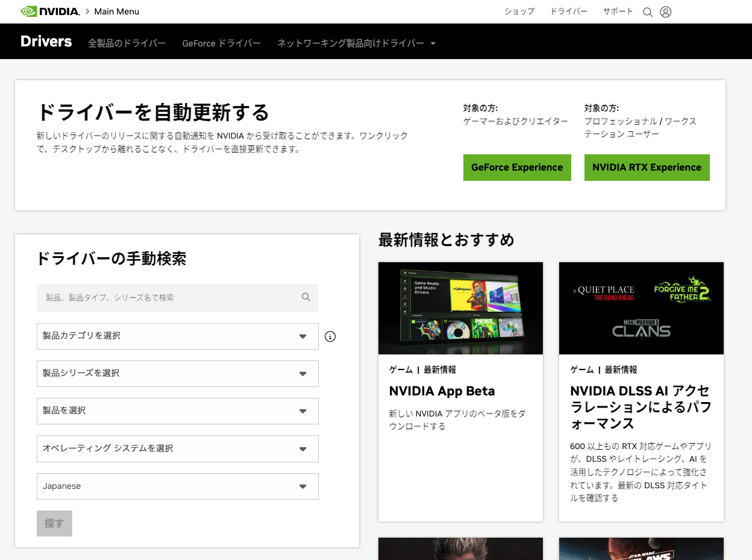Open the Japanese language dropdown
Viewport: 752px width, 560px height.
(x=178, y=486)
